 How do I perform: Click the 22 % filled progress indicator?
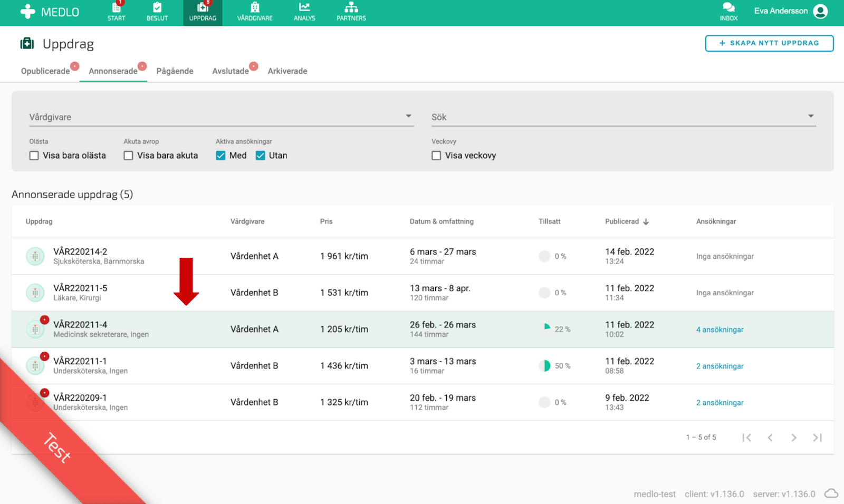click(544, 329)
